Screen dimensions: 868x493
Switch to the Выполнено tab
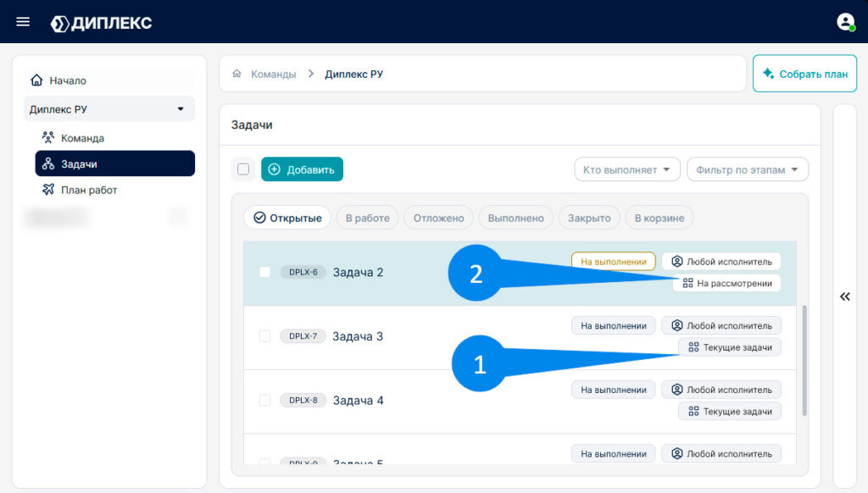coord(515,218)
